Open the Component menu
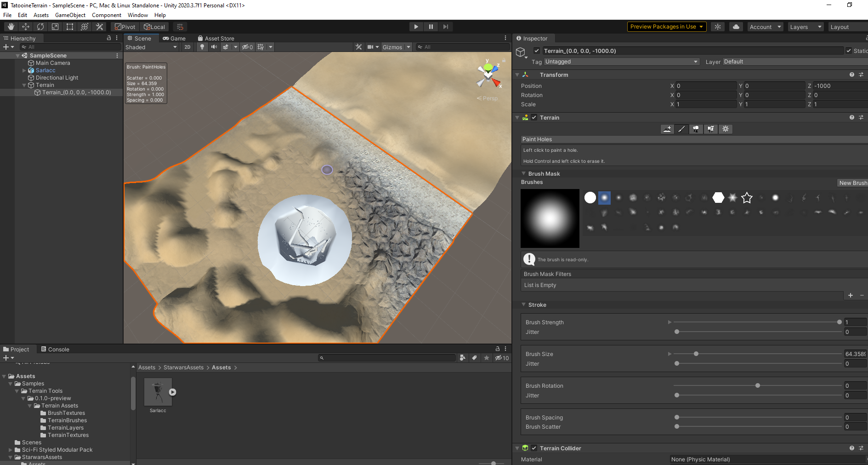Image resolution: width=868 pixels, height=465 pixels. [x=107, y=15]
